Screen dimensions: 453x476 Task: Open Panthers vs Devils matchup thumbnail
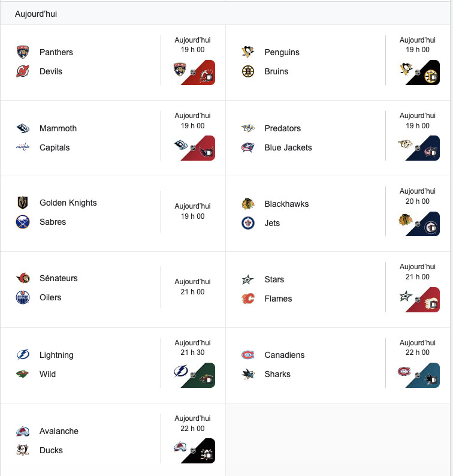pos(194,73)
